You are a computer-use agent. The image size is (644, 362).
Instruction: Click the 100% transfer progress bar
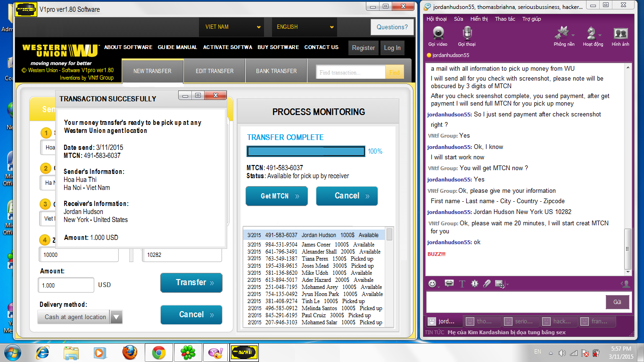click(x=305, y=151)
